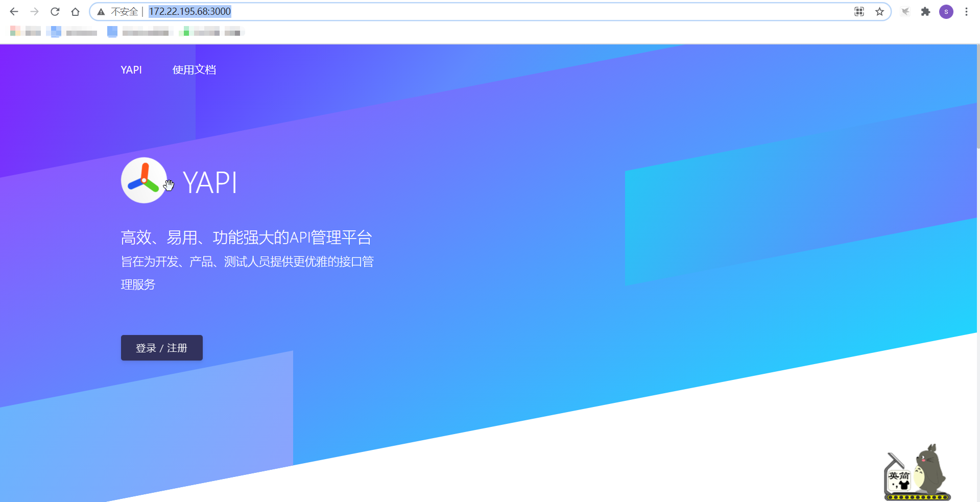
Task: Bookmark this page with the star icon
Action: point(879,12)
